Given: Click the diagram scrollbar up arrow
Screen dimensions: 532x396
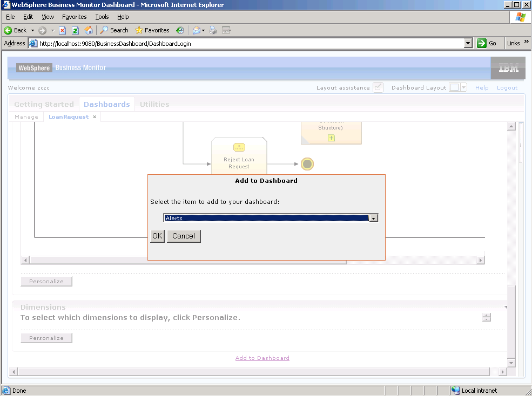Looking at the screenshot, I should point(511,126).
